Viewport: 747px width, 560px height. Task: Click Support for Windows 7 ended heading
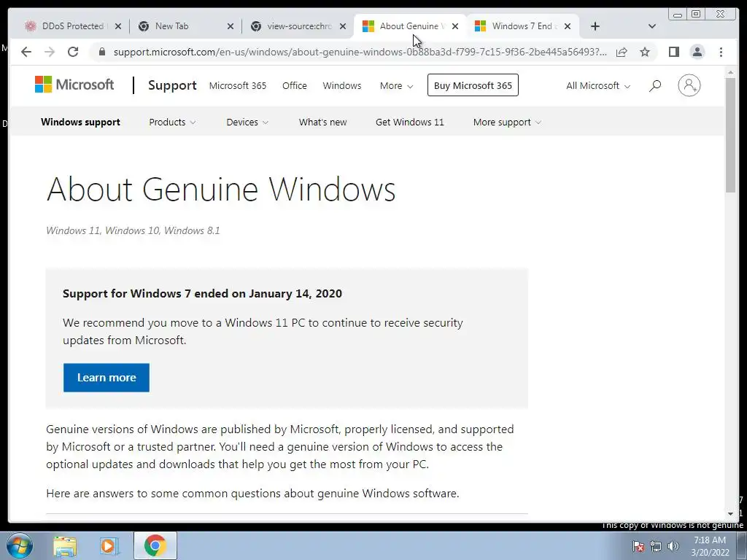pyautogui.click(x=203, y=293)
